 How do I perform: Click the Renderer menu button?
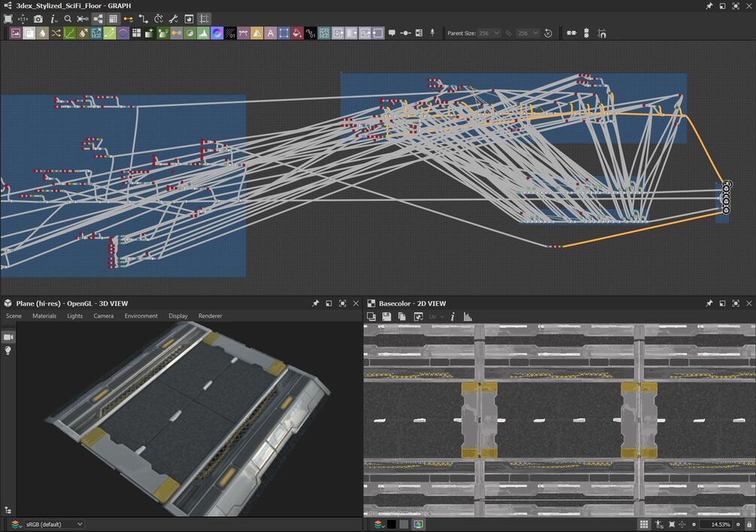click(x=210, y=316)
